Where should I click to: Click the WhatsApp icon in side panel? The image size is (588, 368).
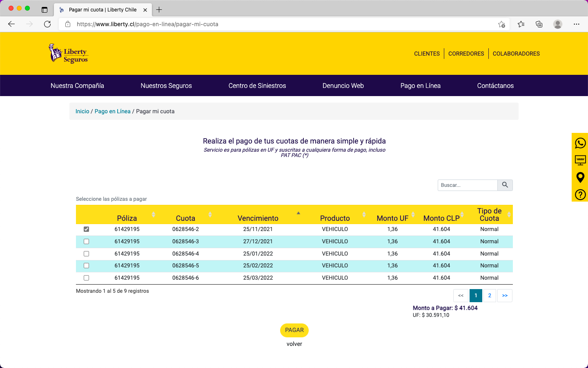click(x=580, y=143)
